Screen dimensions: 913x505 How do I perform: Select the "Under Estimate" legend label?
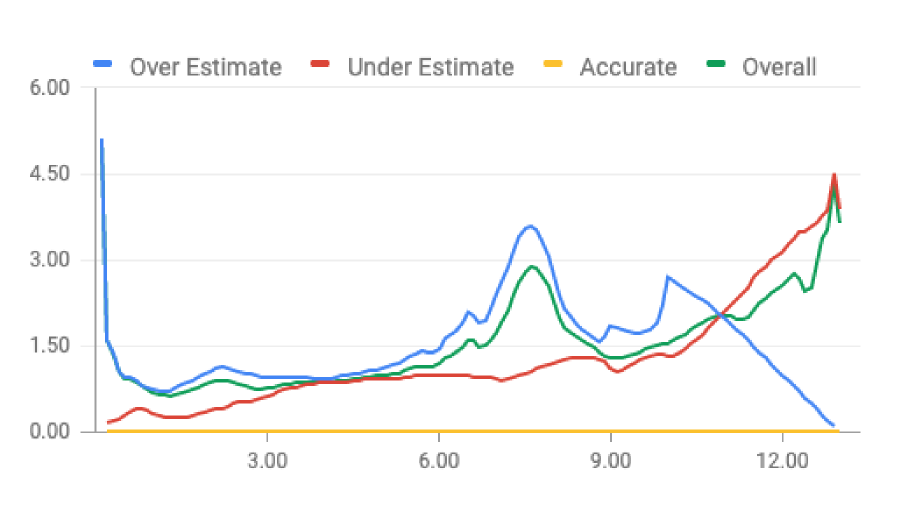coord(430,68)
